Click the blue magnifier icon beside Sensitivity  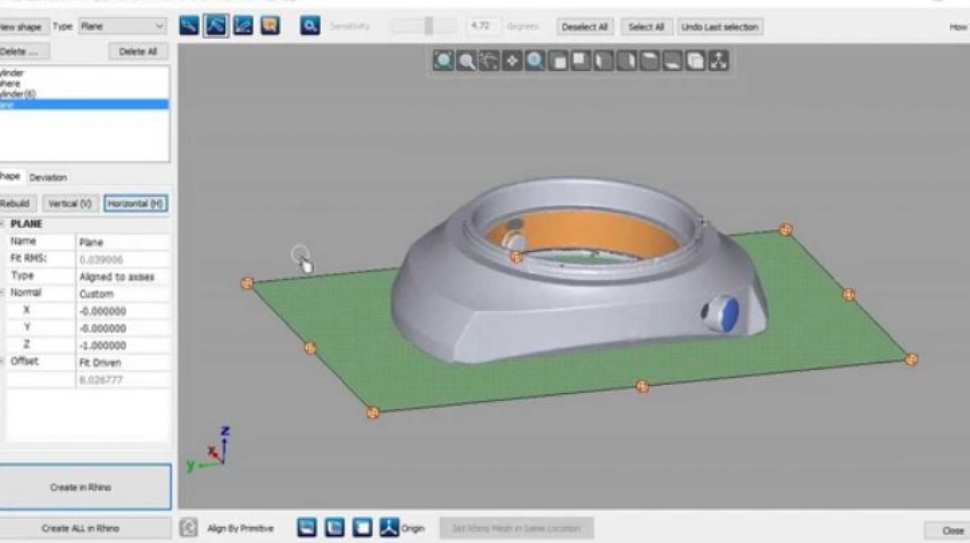311,27
